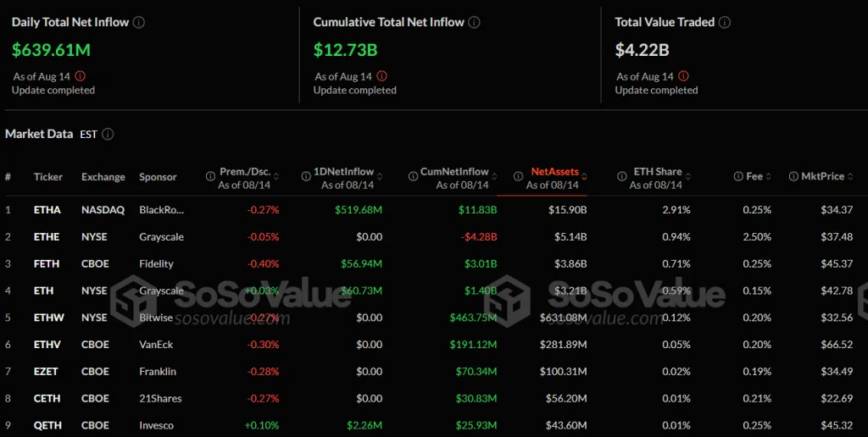
Task: Click $2.26M inflow value for QETH
Action: tap(364, 425)
